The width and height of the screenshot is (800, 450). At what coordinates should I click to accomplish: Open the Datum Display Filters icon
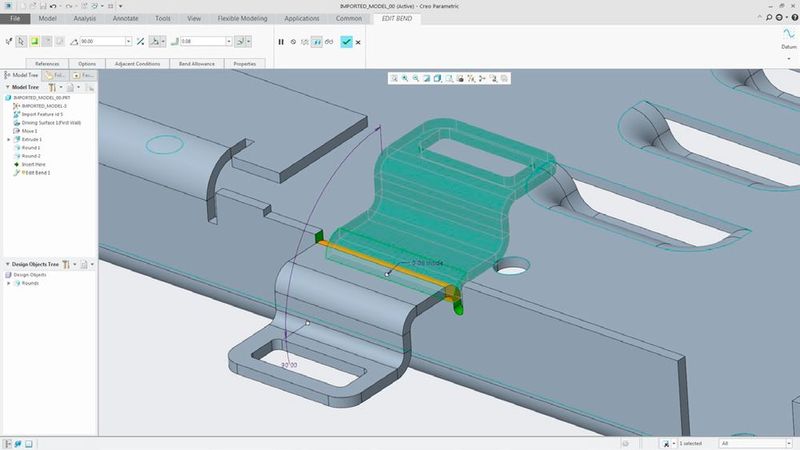click(x=471, y=78)
